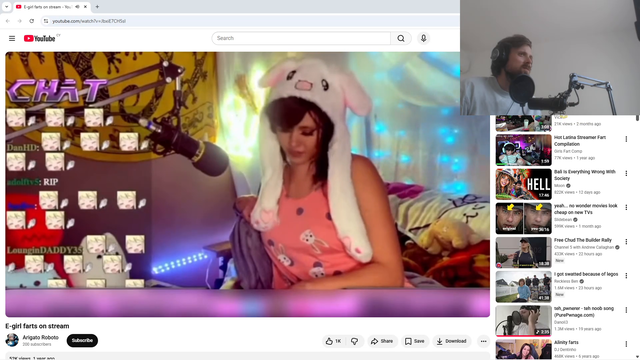640x360 pixels.
Task: Open the YouTube hamburger guide menu
Action: [x=12, y=38]
